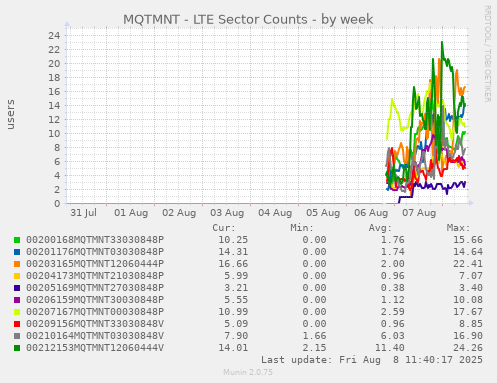
Task: Click the Max value 24.26
Action: pos(468,348)
